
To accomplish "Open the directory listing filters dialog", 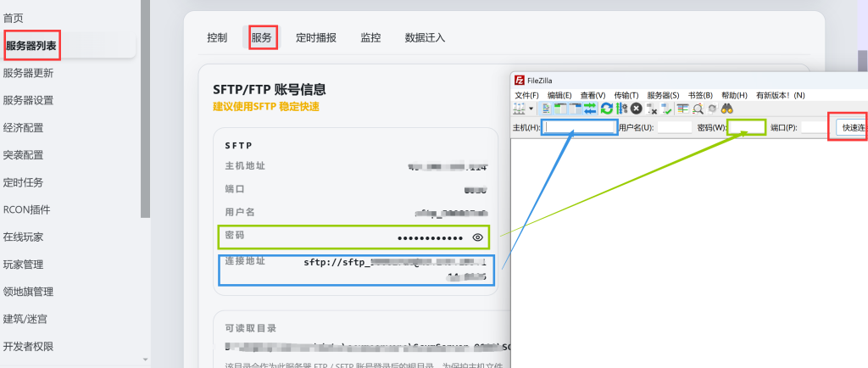I will pos(683,109).
